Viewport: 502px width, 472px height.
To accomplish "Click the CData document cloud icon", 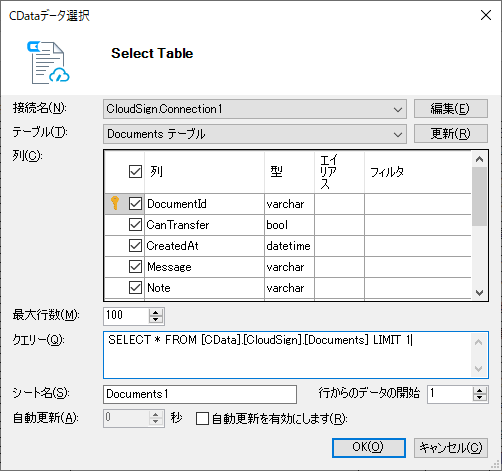I will (48, 62).
